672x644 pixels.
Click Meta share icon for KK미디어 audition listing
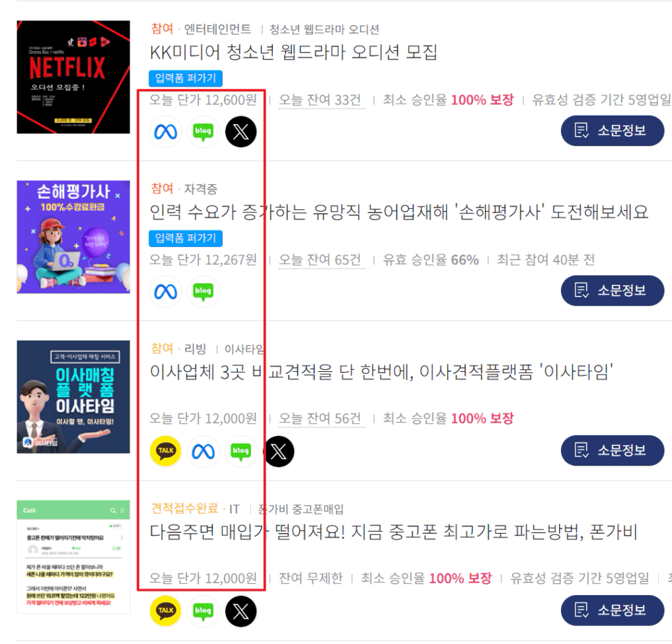point(165,131)
